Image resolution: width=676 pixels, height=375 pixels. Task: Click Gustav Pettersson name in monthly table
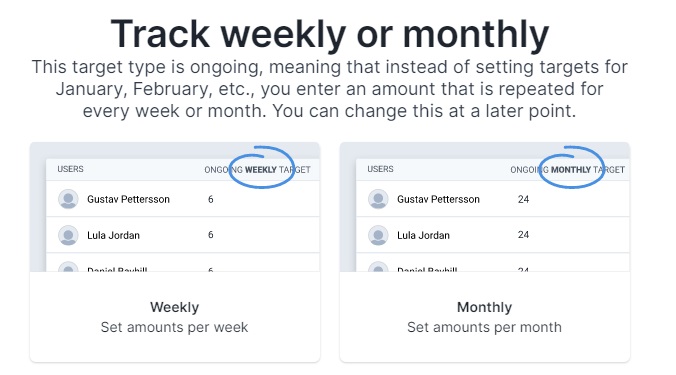pyautogui.click(x=438, y=199)
